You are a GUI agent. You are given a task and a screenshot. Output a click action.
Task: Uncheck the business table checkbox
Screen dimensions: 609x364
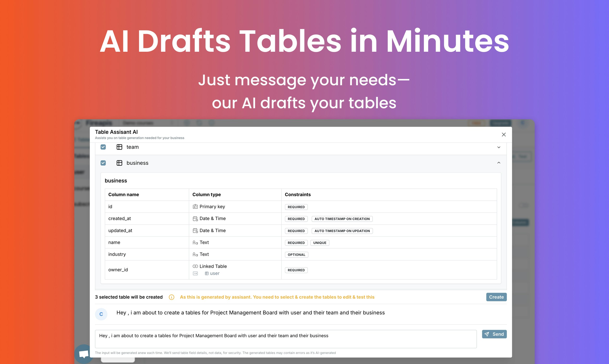103,163
